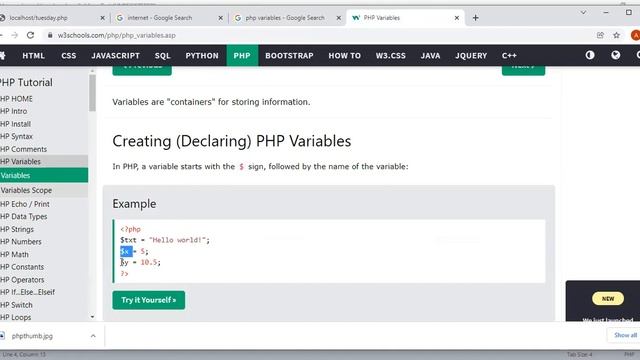Screen dimensions: 640x360
Task: Open the JQUERY tutorial in the top nav
Action: click(471, 56)
